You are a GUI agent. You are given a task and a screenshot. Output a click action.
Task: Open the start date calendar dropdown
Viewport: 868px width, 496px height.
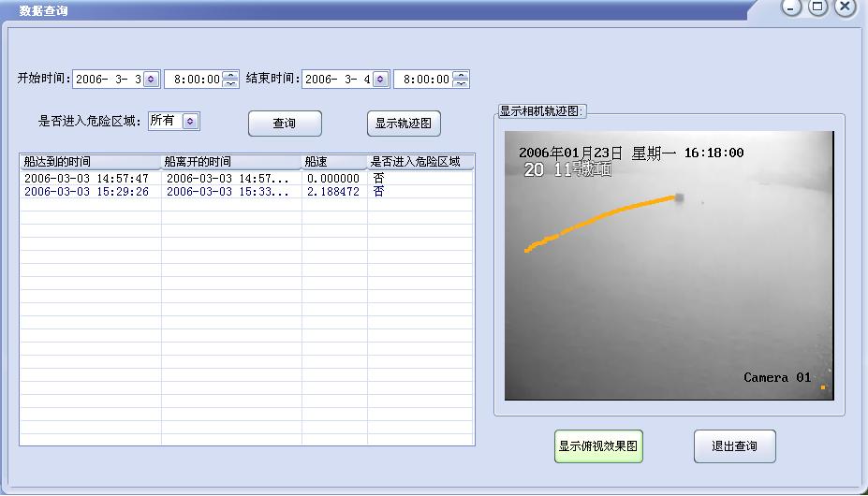click(x=151, y=80)
